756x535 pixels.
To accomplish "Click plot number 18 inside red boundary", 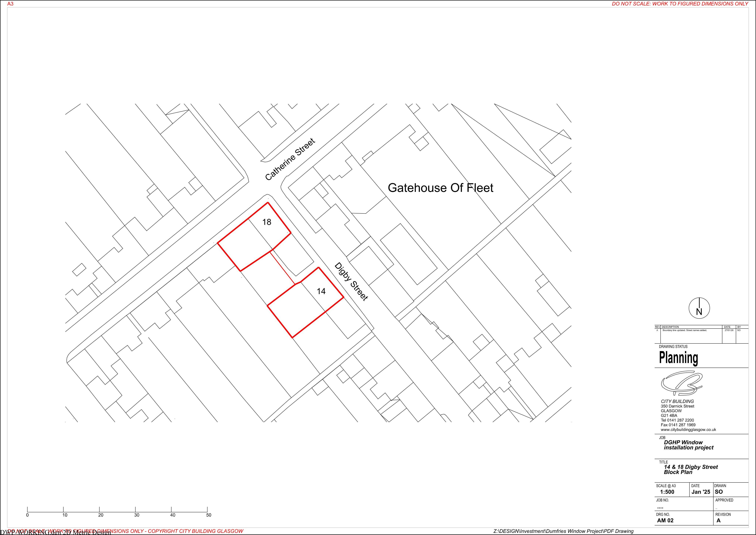I will (267, 222).
